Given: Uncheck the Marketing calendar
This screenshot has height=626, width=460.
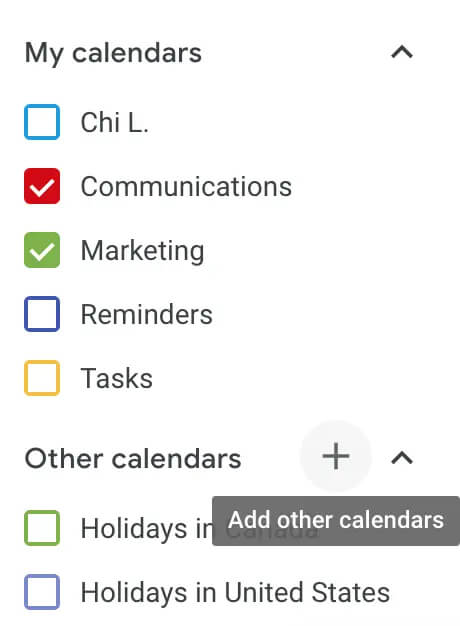Looking at the screenshot, I should [42, 250].
